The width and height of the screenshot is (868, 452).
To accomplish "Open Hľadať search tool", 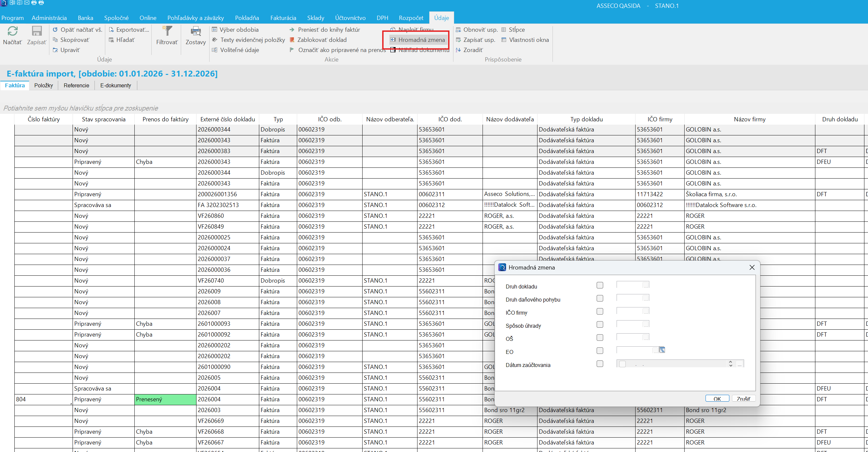I will click(122, 40).
